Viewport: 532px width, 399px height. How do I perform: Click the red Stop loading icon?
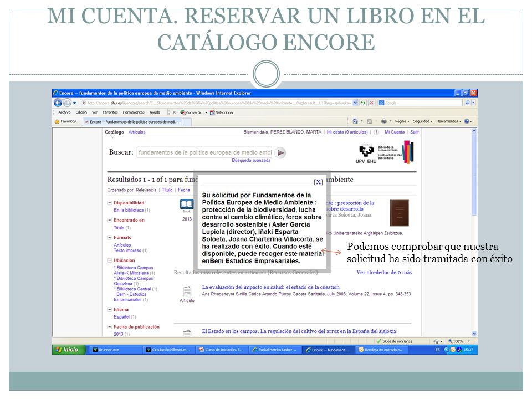(371, 103)
